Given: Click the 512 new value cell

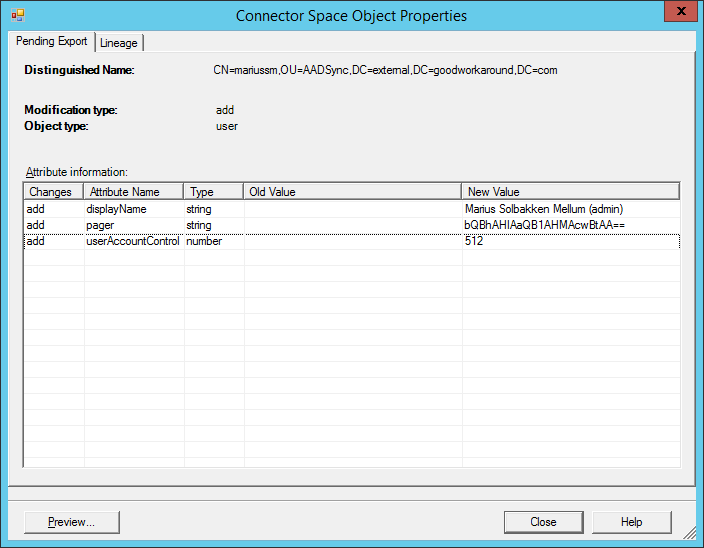Looking at the screenshot, I should pos(474,241).
